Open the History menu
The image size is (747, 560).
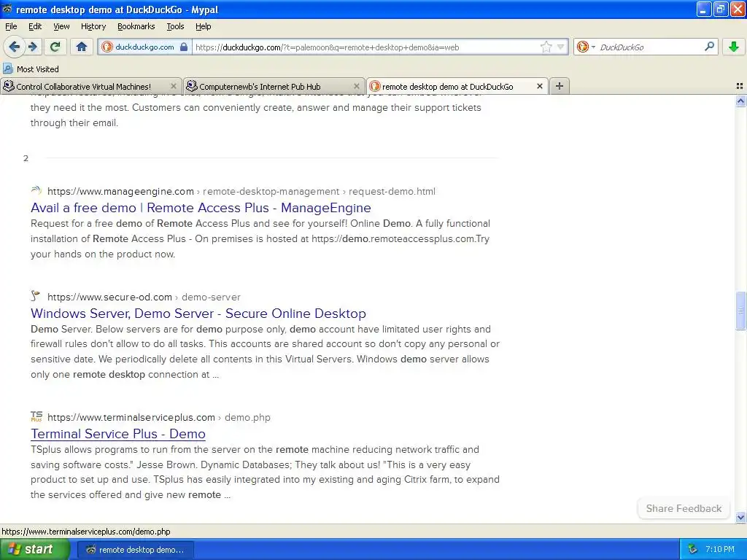point(93,26)
